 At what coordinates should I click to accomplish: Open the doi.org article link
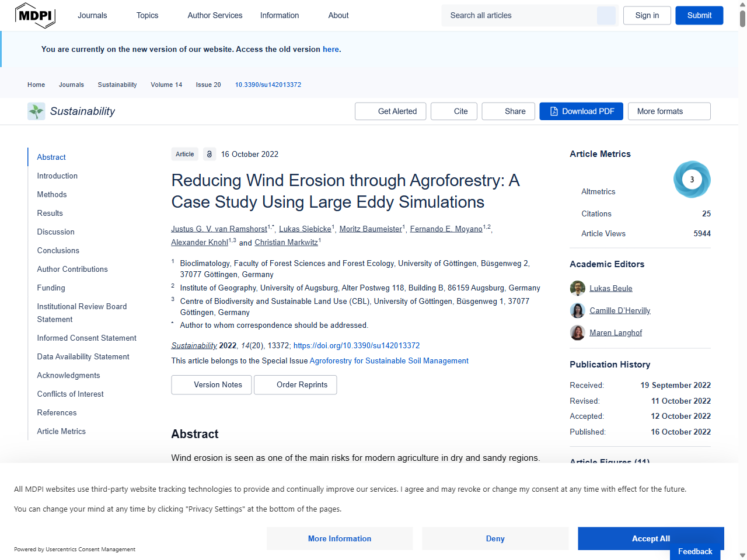(x=357, y=345)
